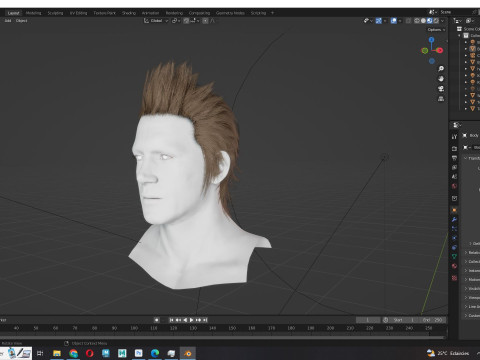The image size is (480, 360).
Task: Open the World properties tab
Action: pyautogui.click(x=454, y=186)
